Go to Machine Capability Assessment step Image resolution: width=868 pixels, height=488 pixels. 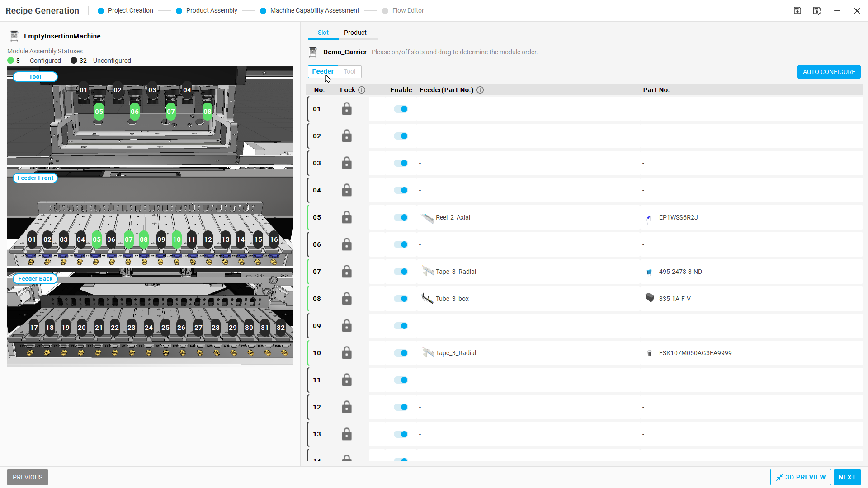[310, 10]
